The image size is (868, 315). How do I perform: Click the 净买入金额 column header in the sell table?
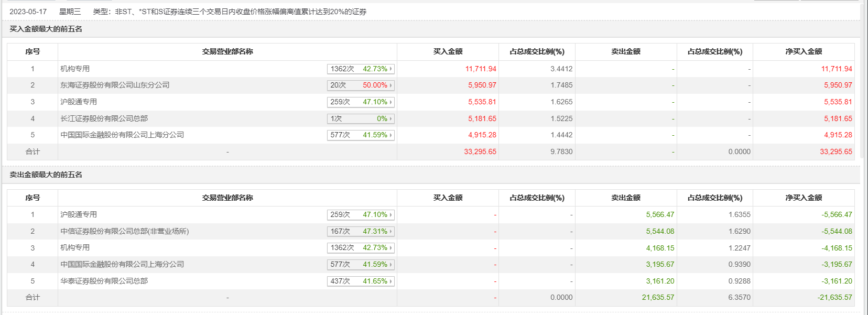(x=804, y=198)
